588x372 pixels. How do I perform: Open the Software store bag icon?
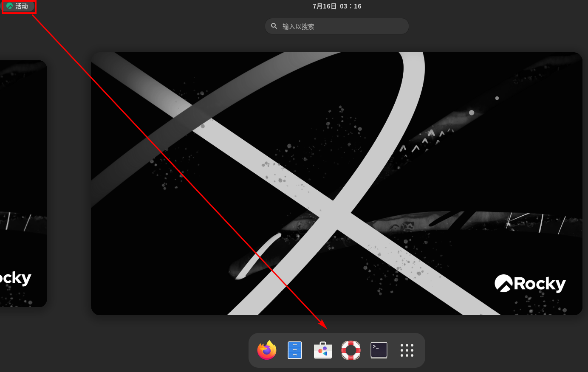tap(323, 350)
